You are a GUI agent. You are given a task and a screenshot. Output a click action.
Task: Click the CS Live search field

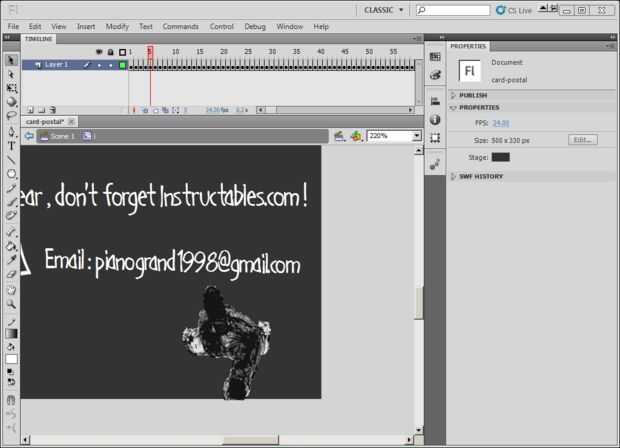click(453, 10)
